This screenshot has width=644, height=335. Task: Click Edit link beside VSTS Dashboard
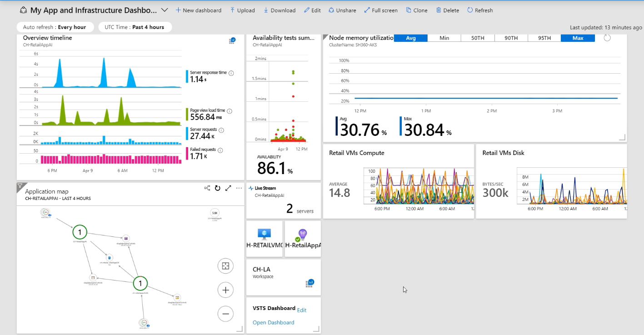coord(302,310)
